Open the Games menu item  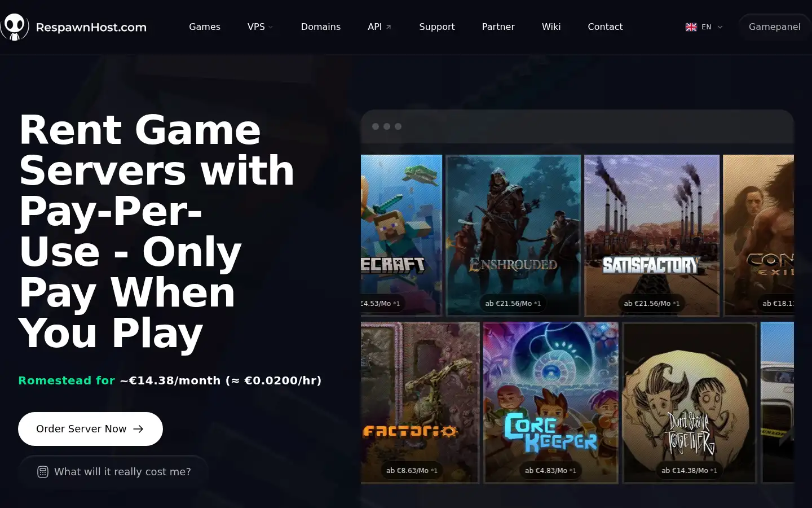point(205,27)
